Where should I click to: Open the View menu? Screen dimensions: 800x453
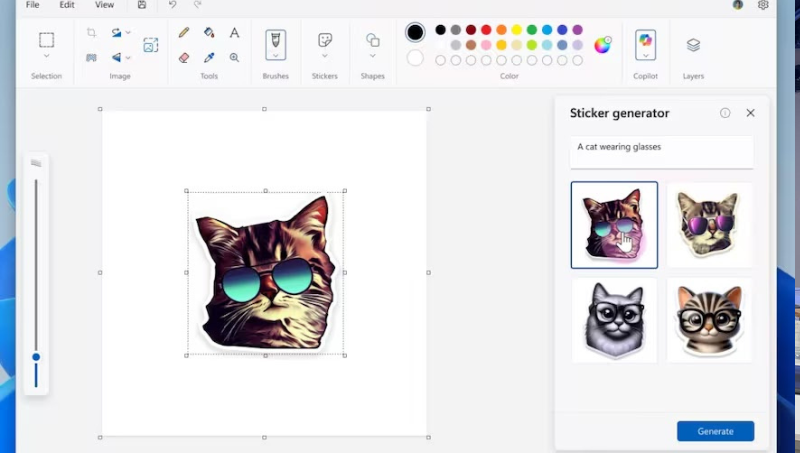point(104,5)
